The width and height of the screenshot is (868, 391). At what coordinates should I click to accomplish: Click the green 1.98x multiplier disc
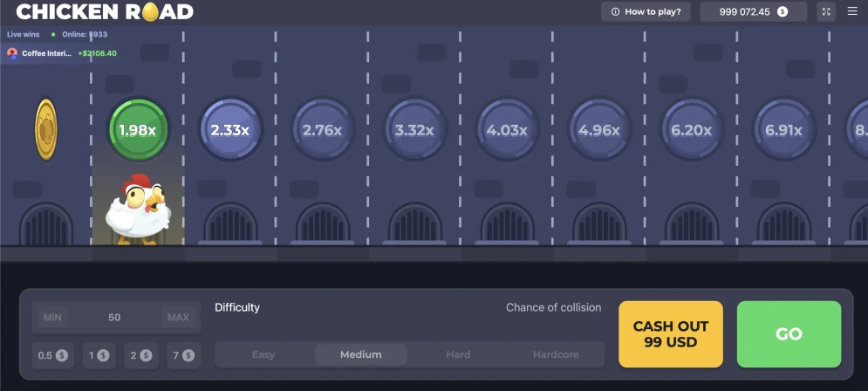[137, 129]
